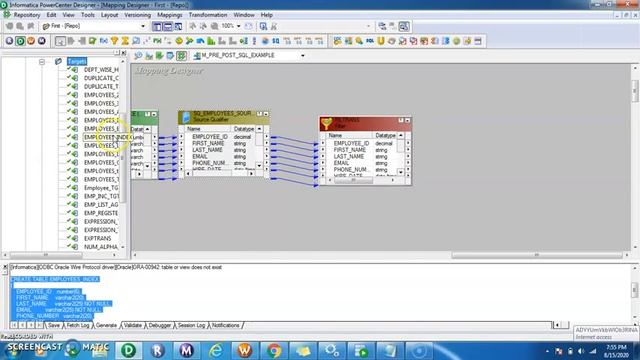
Task: Switch to the Validate output tab
Action: point(133,325)
